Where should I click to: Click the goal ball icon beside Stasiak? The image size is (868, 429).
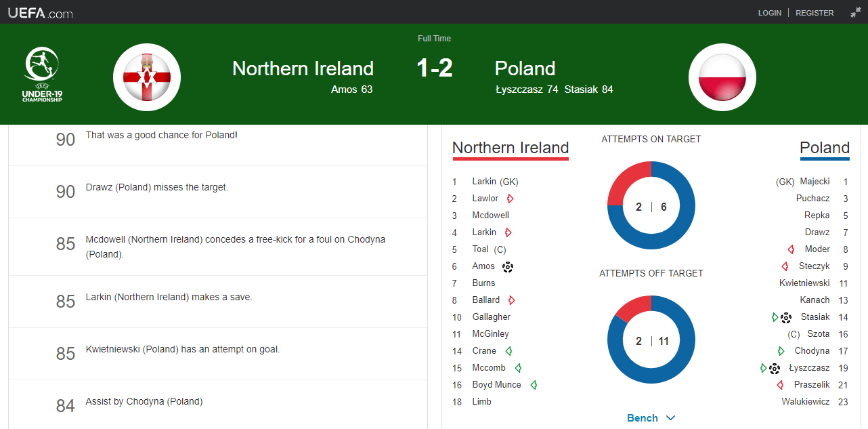(786, 317)
